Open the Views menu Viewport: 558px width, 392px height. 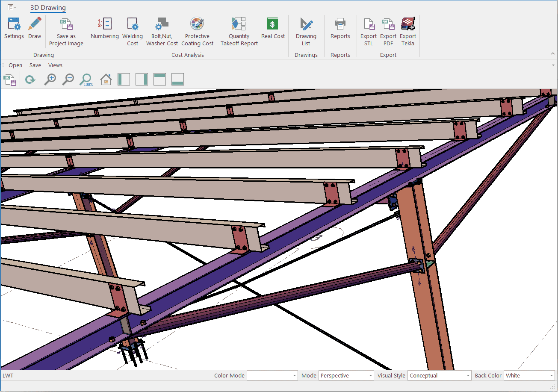pyautogui.click(x=55, y=65)
